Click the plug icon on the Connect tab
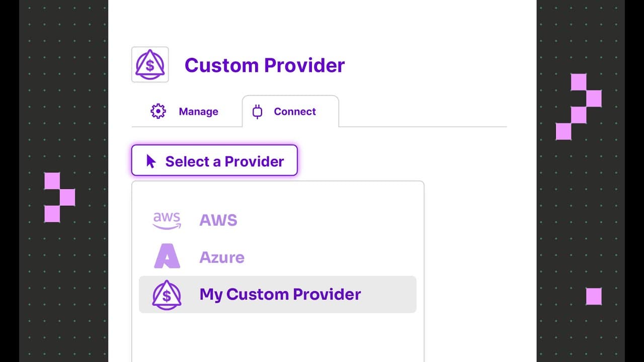Screen dimensions: 644x362 pos(258,111)
